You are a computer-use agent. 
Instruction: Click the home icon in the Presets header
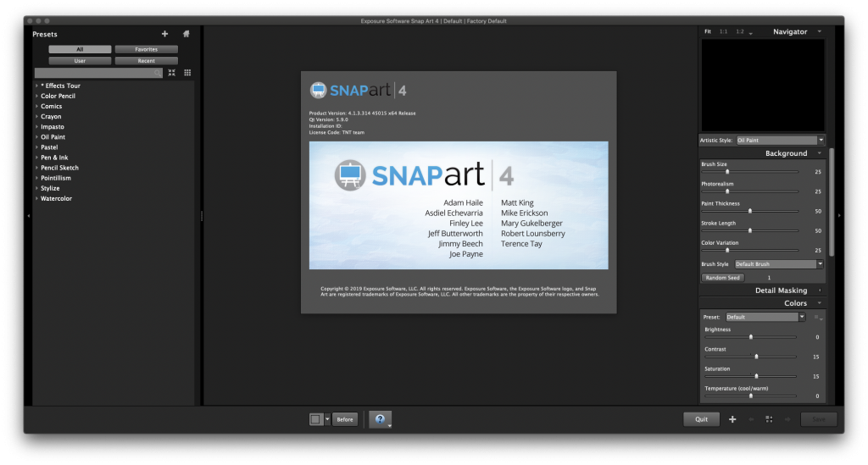tap(186, 34)
